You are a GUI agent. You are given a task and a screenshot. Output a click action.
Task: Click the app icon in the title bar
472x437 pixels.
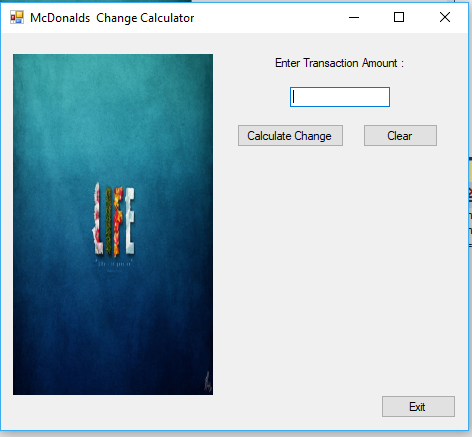[17, 17]
